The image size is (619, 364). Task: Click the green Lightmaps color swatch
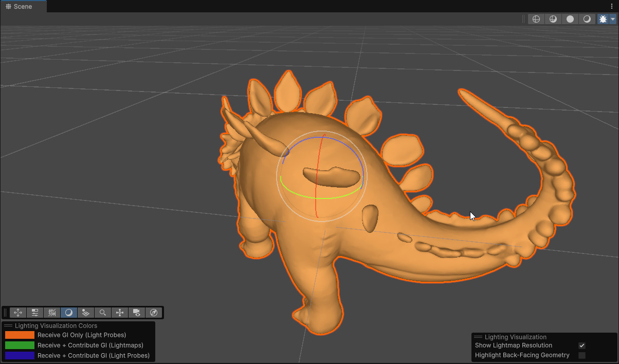20,345
